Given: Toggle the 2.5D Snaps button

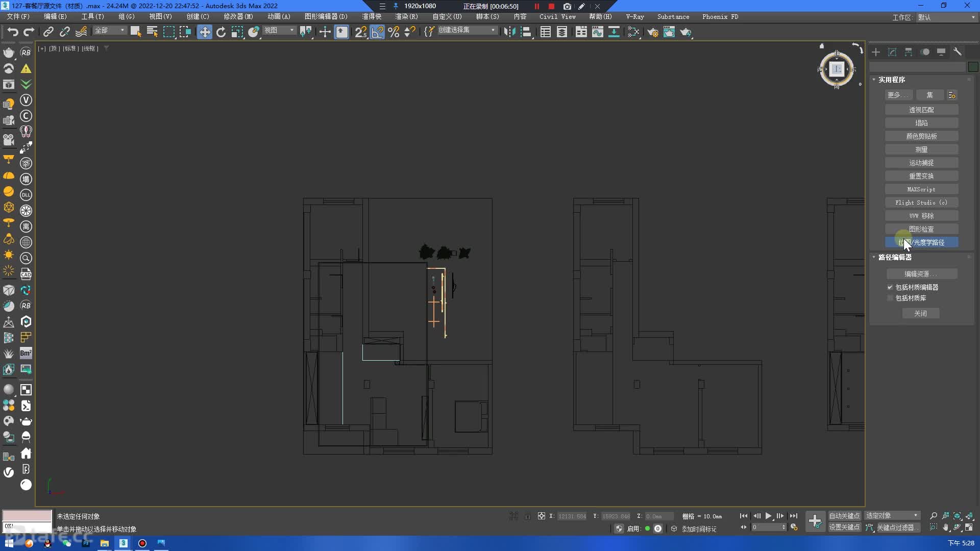Looking at the screenshot, I should [361, 32].
